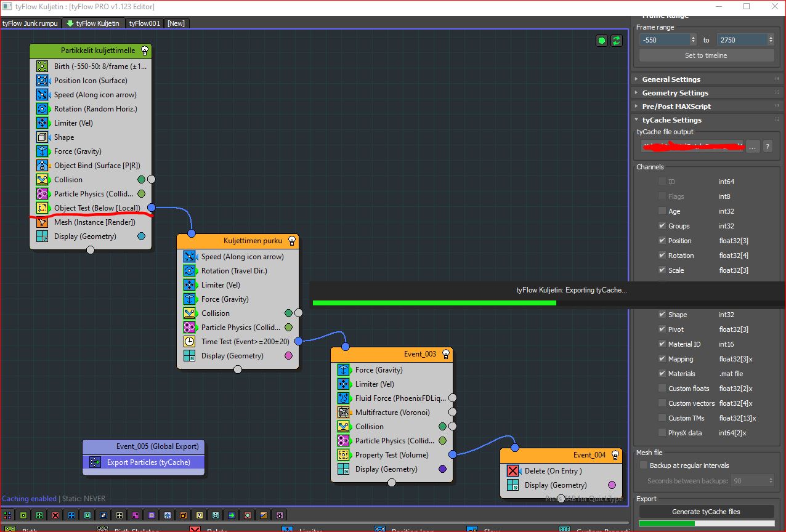
Task: Click the green arrow category icon in bottom toolbar
Action: [232, 515]
